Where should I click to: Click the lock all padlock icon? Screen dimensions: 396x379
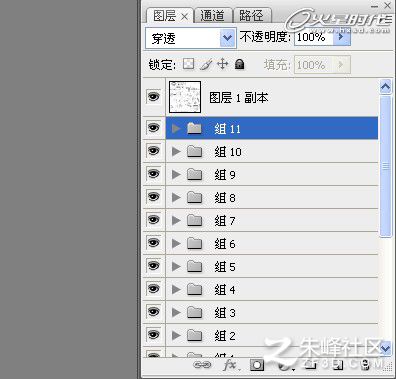coord(239,64)
